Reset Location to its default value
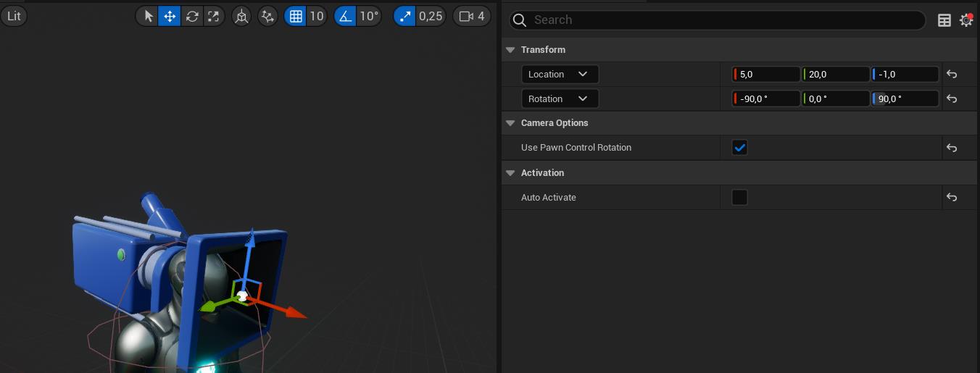Image resolution: width=980 pixels, height=373 pixels. pyautogui.click(x=952, y=74)
